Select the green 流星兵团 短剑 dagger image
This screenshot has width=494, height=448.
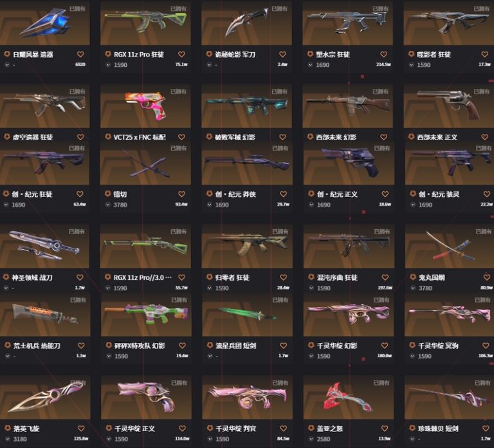(247, 315)
